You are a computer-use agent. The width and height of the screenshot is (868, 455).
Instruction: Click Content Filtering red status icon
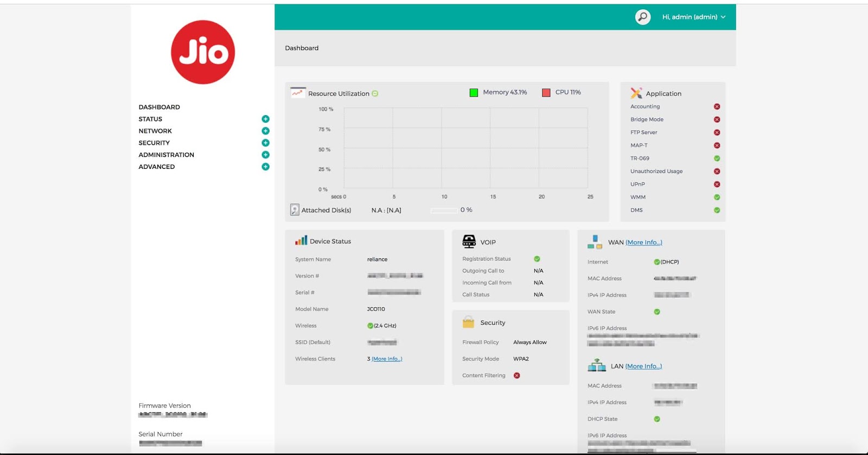pos(516,375)
